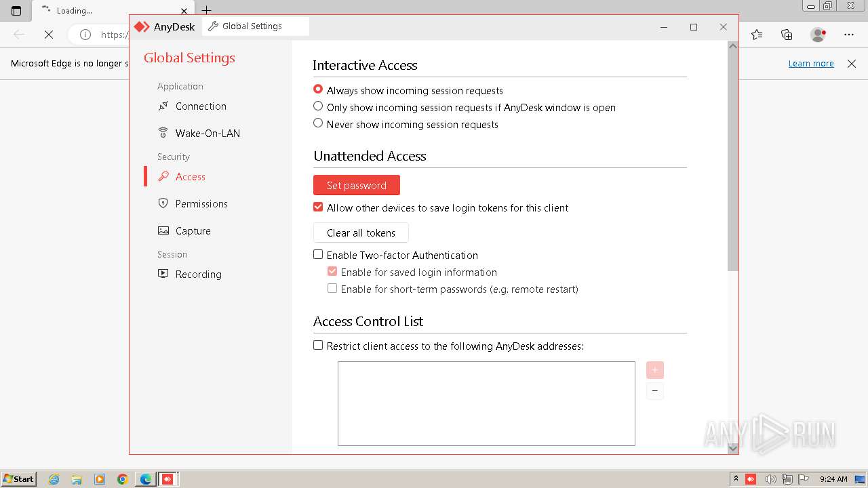
Task: Click Edge Favorites star icon
Action: click(757, 34)
